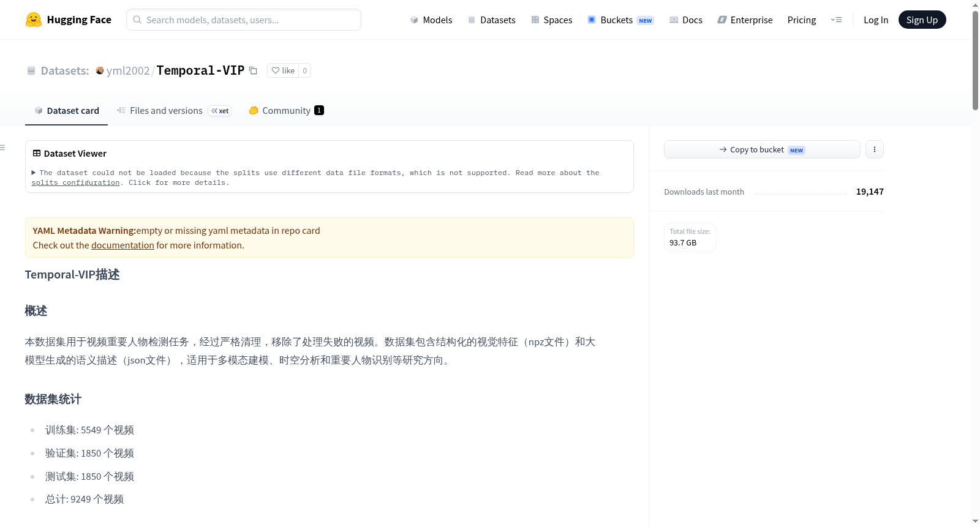Viewport: 980px width, 527px height.
Task: Click the 概述 heading
Action: click(x=36, y=311)
